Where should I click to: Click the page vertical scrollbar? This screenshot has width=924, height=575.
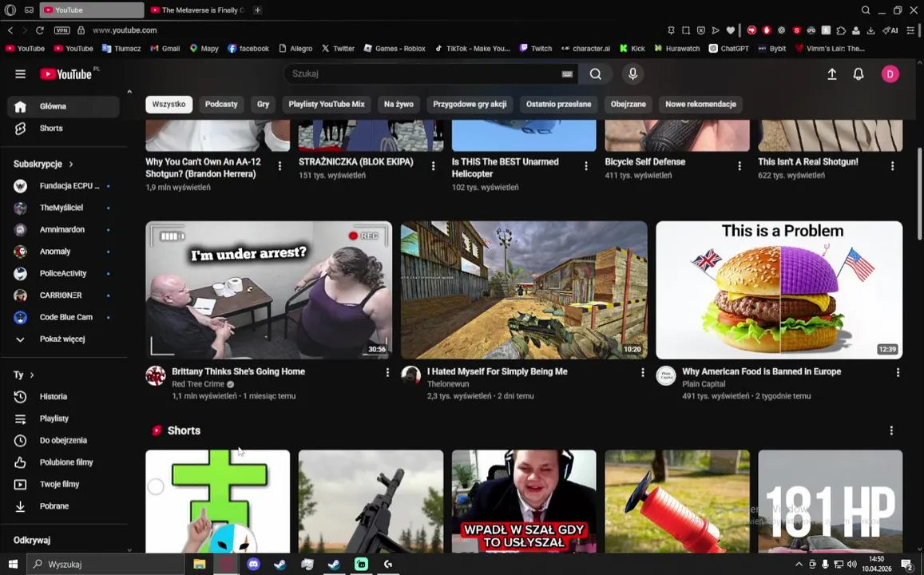pos(921,194)
